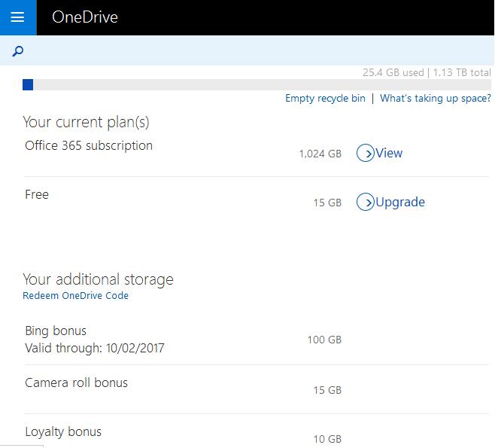View the Office 365 subscription plan
495x448 pixels.
pos(389,154)
